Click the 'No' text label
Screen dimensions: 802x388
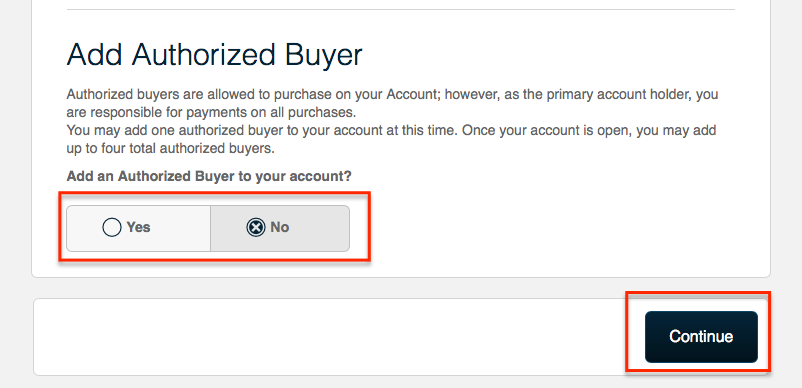[280, 227]
